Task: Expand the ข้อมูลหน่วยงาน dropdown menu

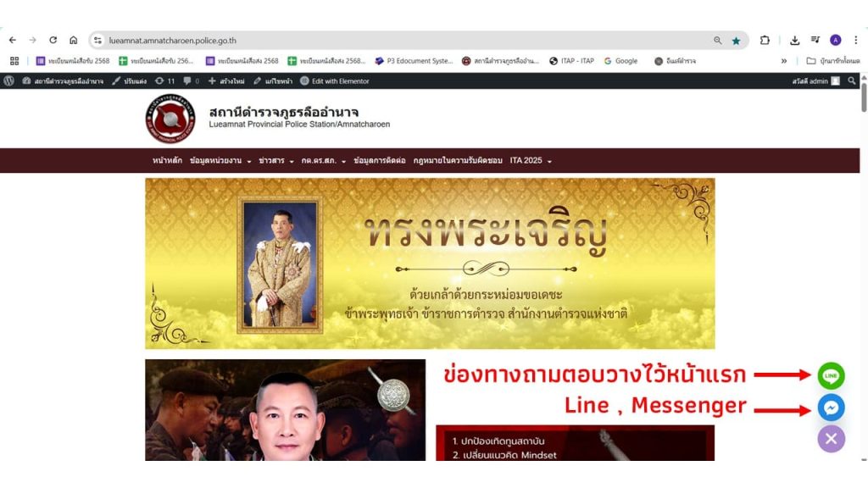Action: point(220,160)
